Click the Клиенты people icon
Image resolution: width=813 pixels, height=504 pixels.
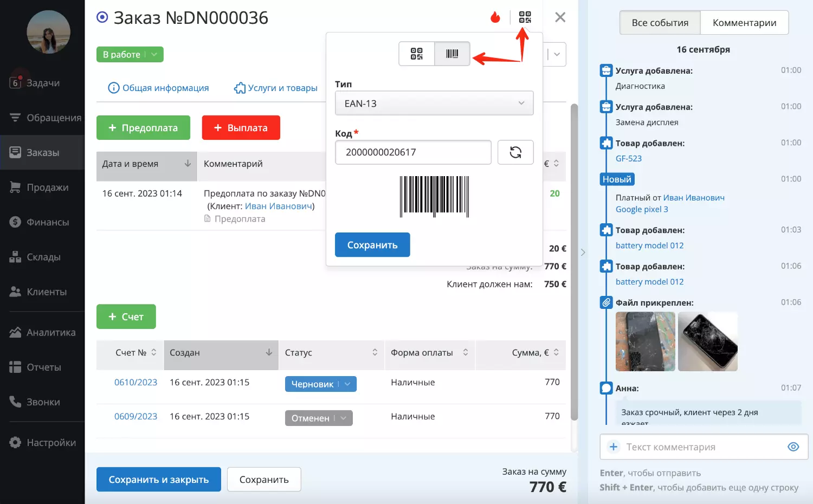pyautogui.click(x=15, y=292)
